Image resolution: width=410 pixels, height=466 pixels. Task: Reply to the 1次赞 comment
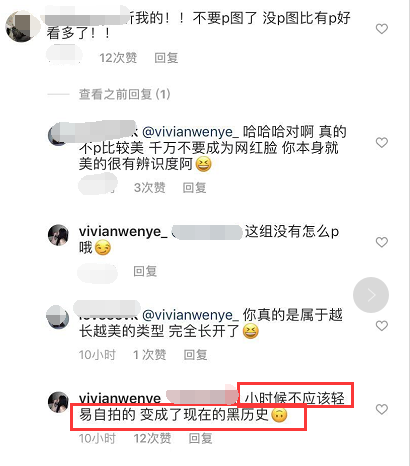pyautogui.click(x=195, y=355)
